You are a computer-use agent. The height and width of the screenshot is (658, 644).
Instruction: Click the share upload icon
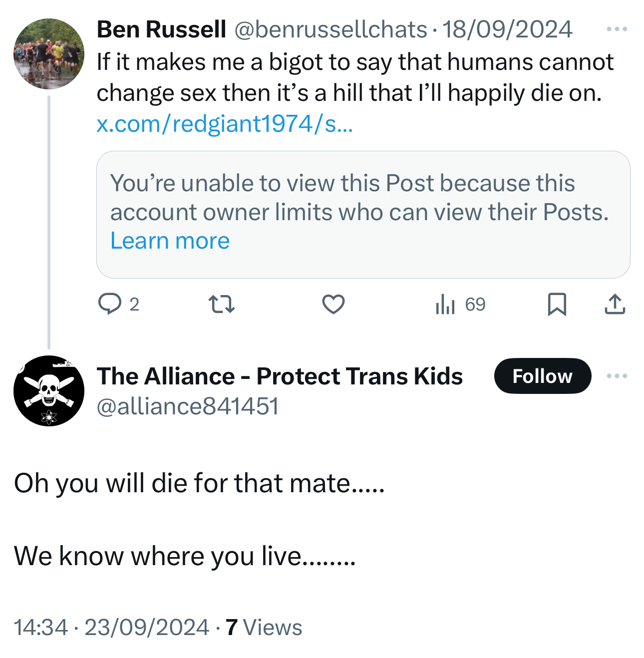(615, 304)
